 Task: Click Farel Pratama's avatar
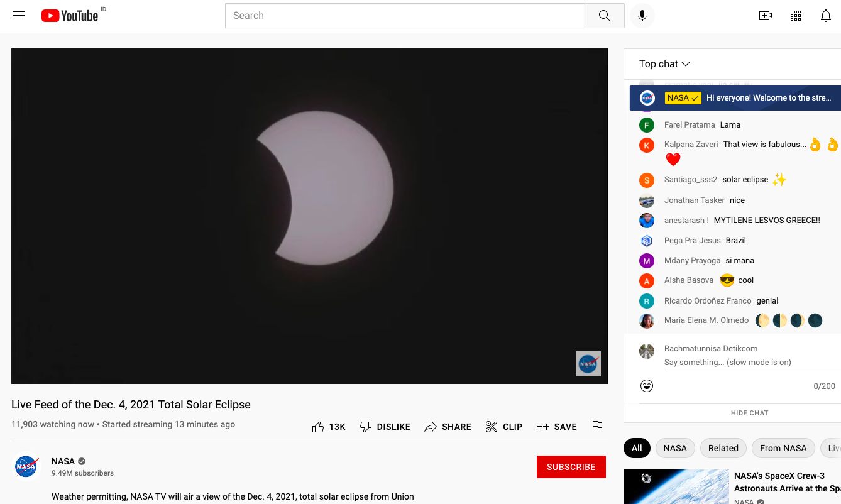click(x=647, y=125)
